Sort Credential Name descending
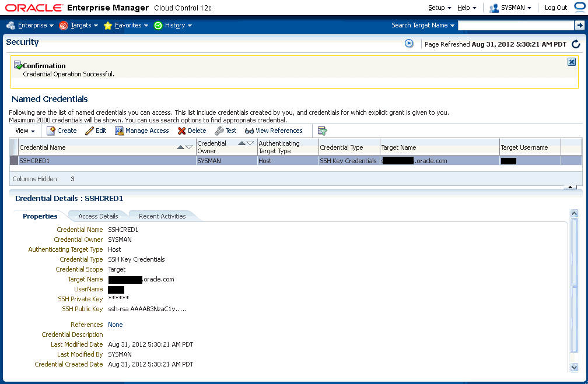This screenshot has height=384, width=588. (x=189, y=147)
